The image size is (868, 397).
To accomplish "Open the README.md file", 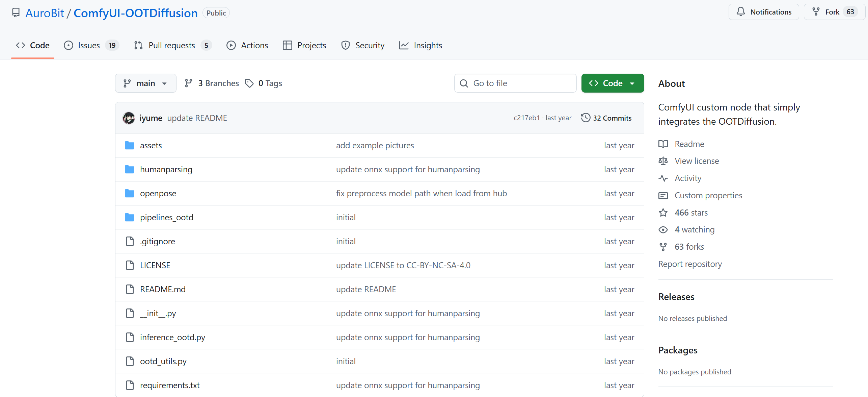I will click(163, 289).
